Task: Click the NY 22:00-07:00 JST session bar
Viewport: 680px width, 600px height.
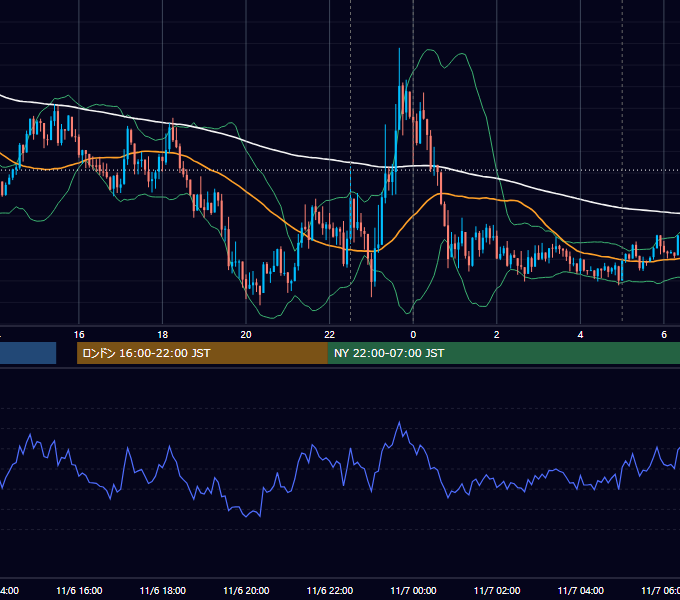Action: point(503,353)
